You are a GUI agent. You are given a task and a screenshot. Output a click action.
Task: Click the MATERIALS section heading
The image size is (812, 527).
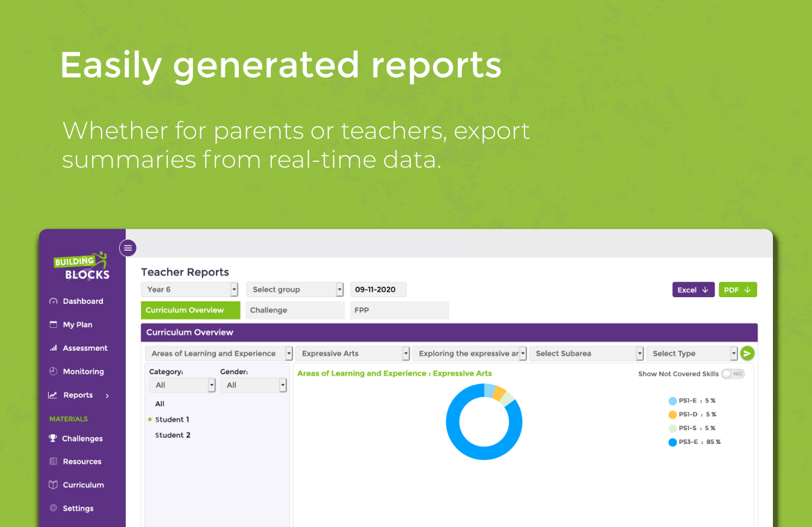(69, 419)
